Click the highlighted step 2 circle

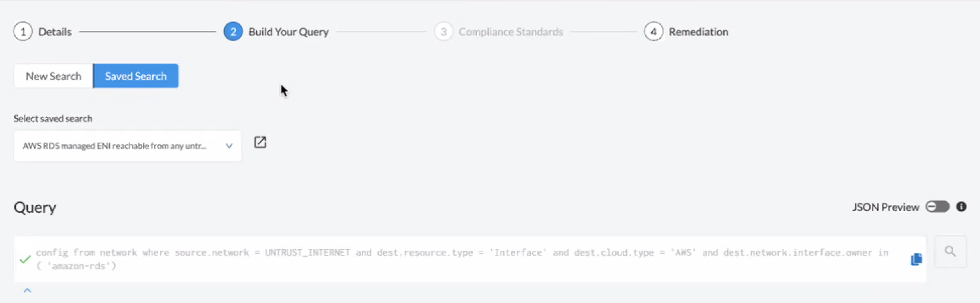[x=233, y=32]
